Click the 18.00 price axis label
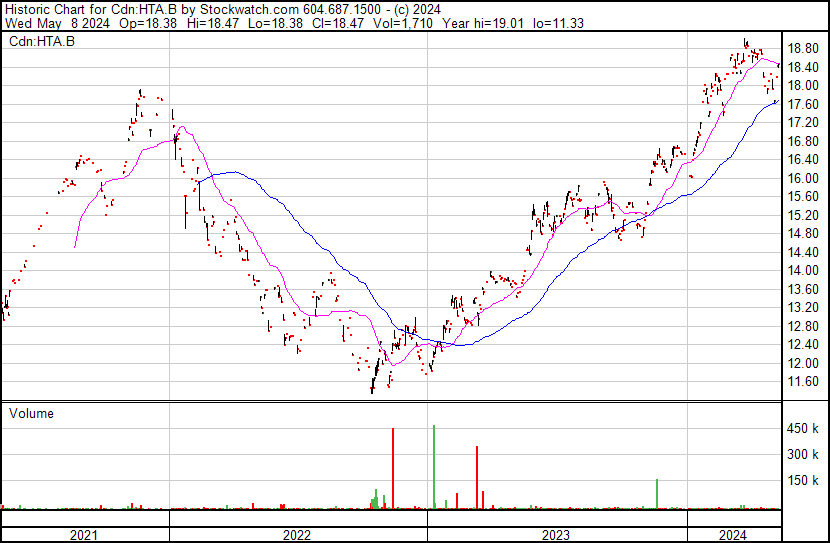The height and width of the screenshot is (543, 830). pos(803,86)
